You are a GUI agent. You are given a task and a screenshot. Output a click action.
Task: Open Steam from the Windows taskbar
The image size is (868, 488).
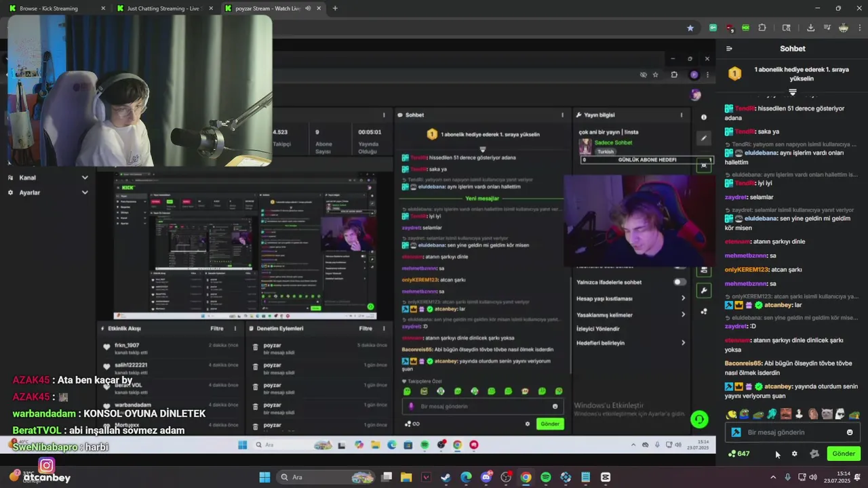(x=446, y=477)
